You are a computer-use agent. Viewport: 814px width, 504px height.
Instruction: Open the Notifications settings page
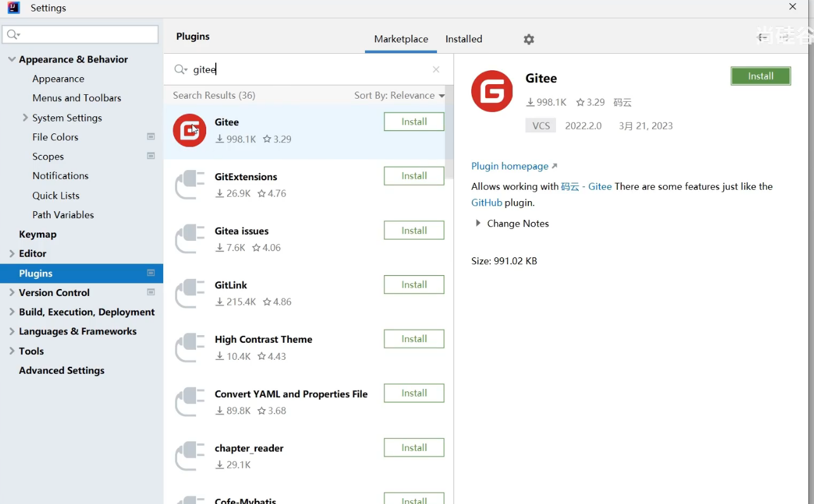tap(60, 176)
